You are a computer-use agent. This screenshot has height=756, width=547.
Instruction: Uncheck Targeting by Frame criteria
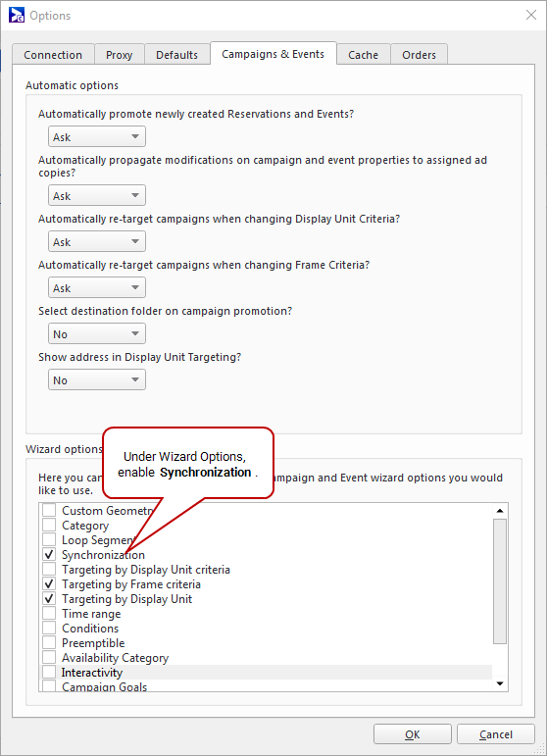coord(49,584)
